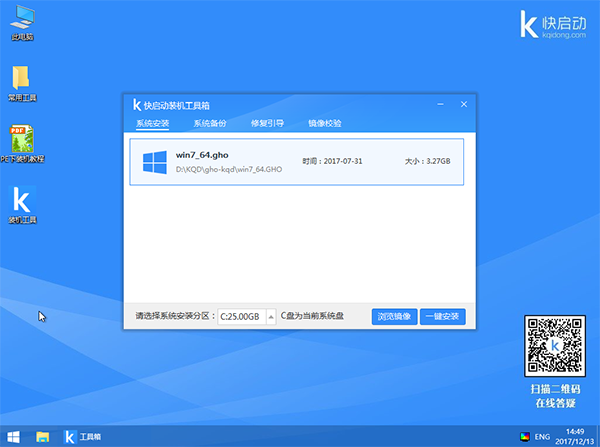Screen dimensions: 600x447
Task: Click the QR code for online help
Action: coord(552,344)
